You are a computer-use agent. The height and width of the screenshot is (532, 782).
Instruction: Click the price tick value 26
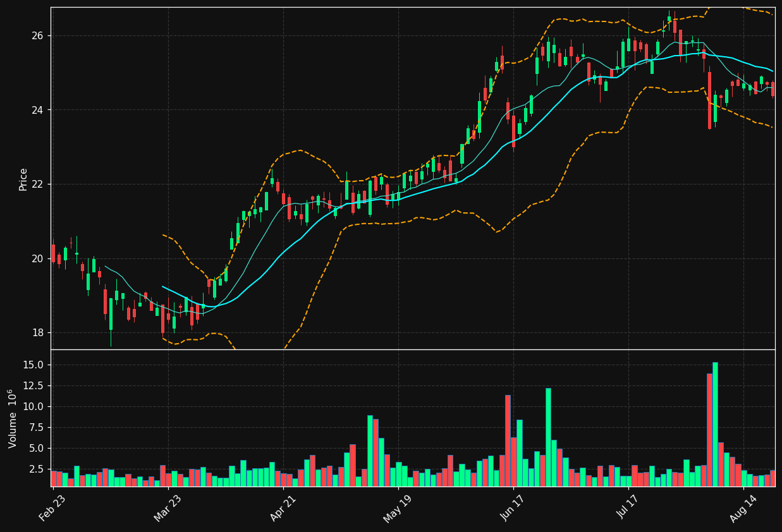click(x=39, y=35)
